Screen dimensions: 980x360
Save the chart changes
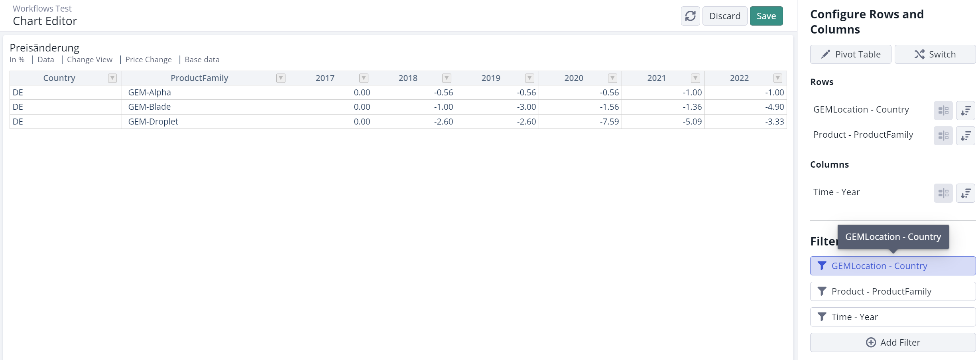(x=766, y=16)
